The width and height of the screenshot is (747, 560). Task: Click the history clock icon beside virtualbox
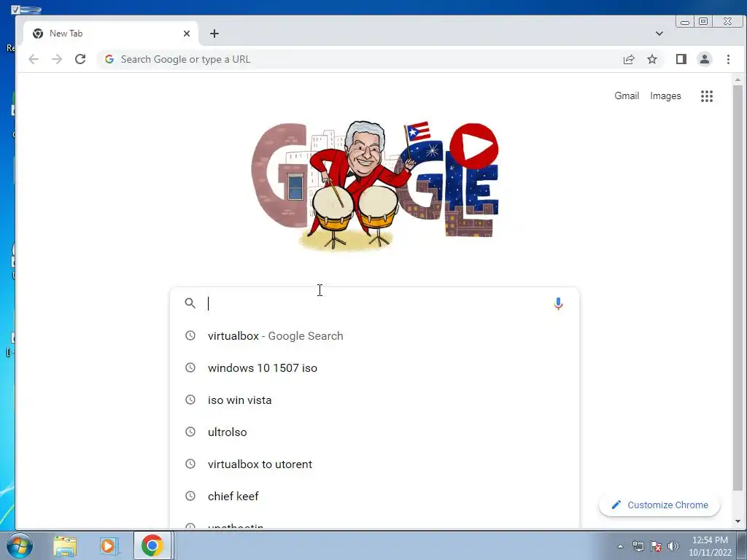(x=190, y=335)
